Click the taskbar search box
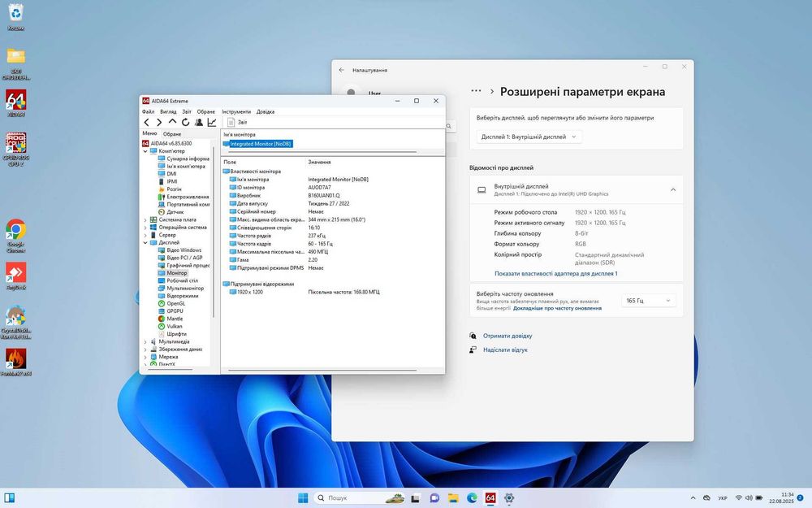Image resolution: width=812 pixels, height=508 pixels. click(359, 498)
